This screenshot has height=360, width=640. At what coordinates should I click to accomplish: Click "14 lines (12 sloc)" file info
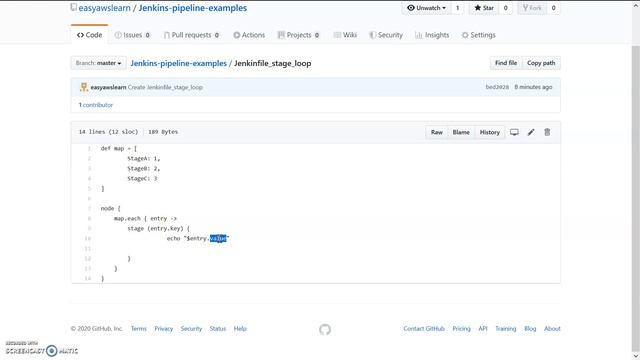coord(108,132)
